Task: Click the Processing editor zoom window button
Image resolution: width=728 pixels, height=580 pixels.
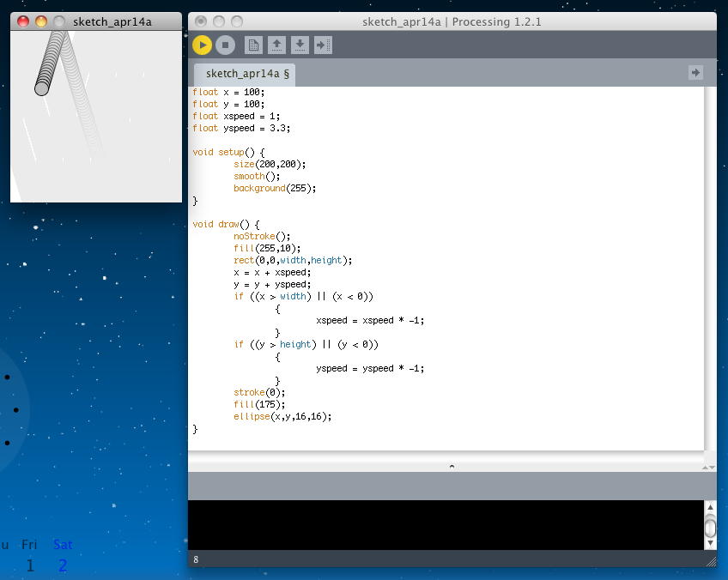Action: 237,21
